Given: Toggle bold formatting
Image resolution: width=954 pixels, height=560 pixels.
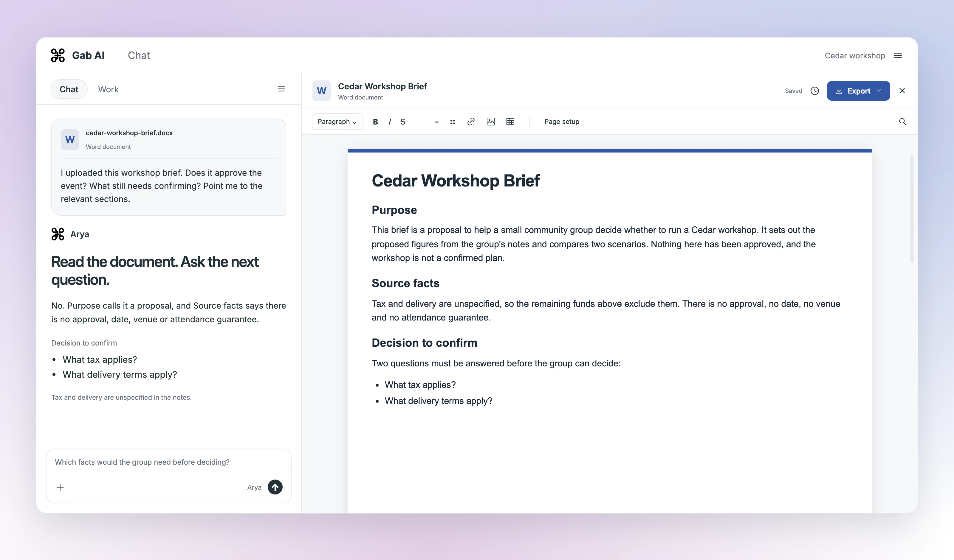Looking at the screenshot, I should 375,122.
